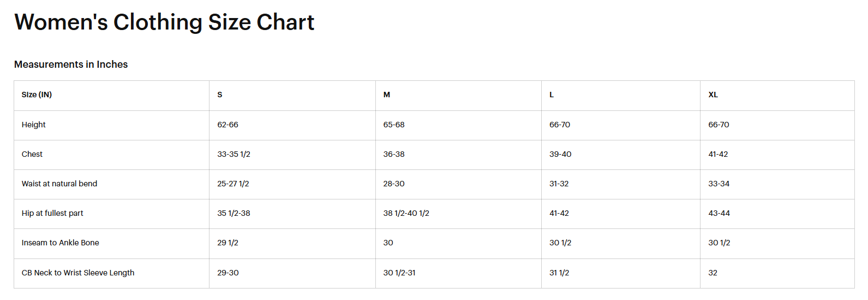Image resolution: width=868 pixels, height=300 pixels.
Task: Select the L size column header
Action: click(x=552, y=95)
